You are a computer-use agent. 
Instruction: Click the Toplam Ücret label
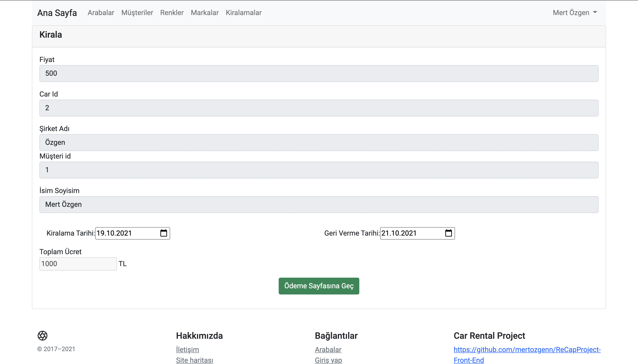coord(60,252)
